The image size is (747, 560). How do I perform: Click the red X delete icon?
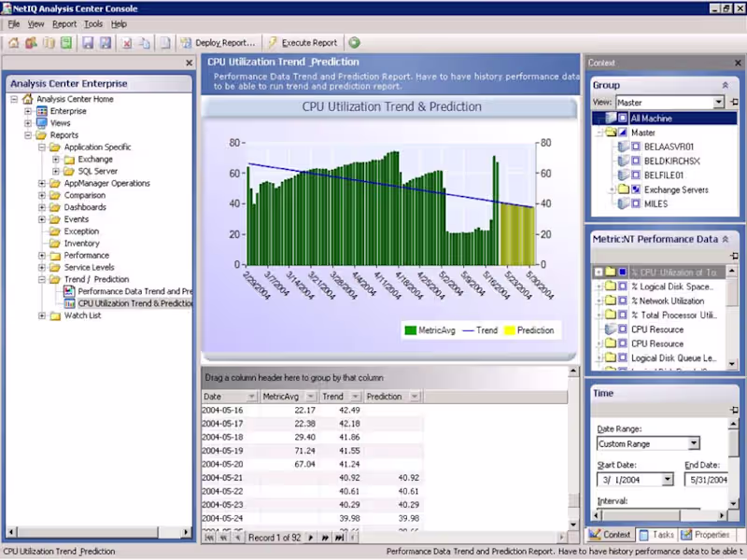pyautogui.click(x=127, y=43)
